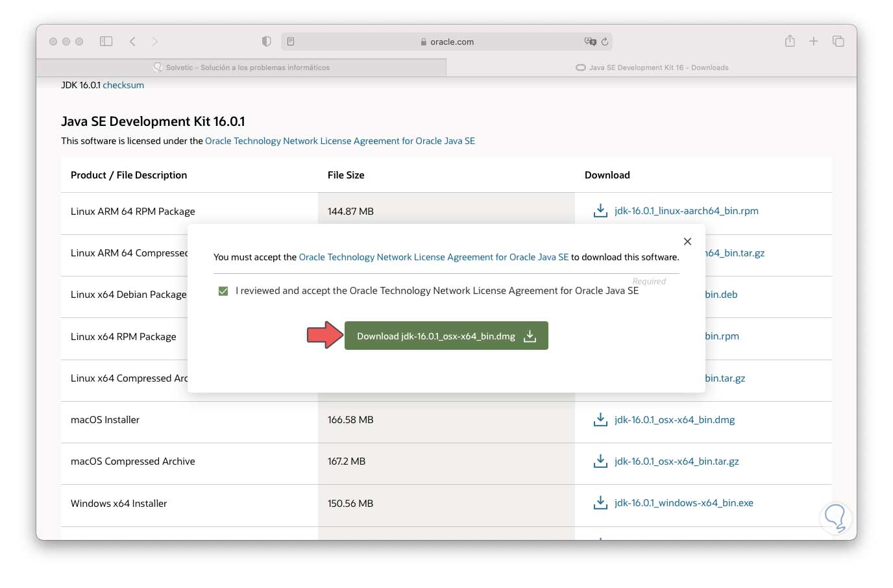Show Reader view from address bar
893x588 pixels.
tap(291, 42)
